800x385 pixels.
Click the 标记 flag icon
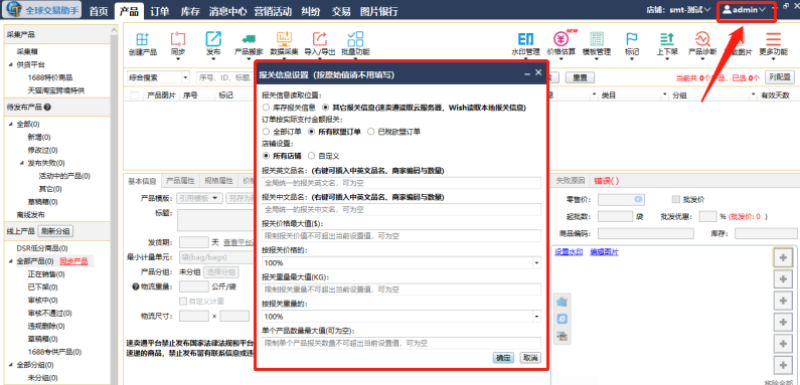(x=632, y=39)
